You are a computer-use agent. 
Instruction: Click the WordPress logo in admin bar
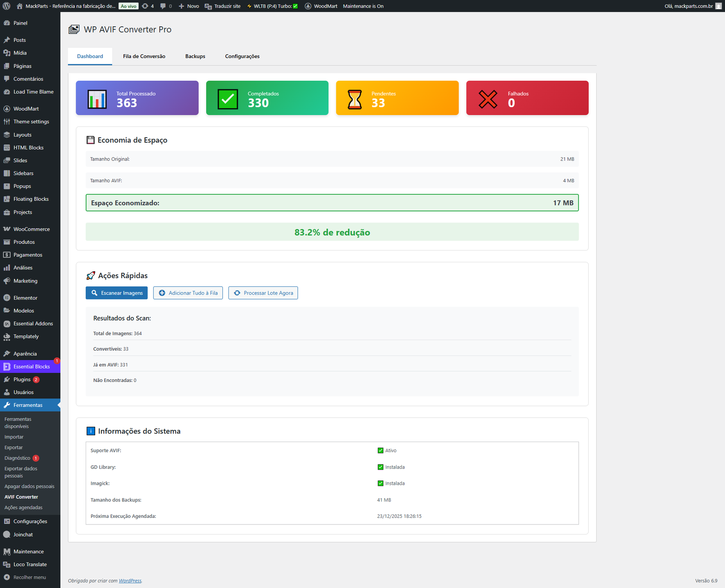7,6
